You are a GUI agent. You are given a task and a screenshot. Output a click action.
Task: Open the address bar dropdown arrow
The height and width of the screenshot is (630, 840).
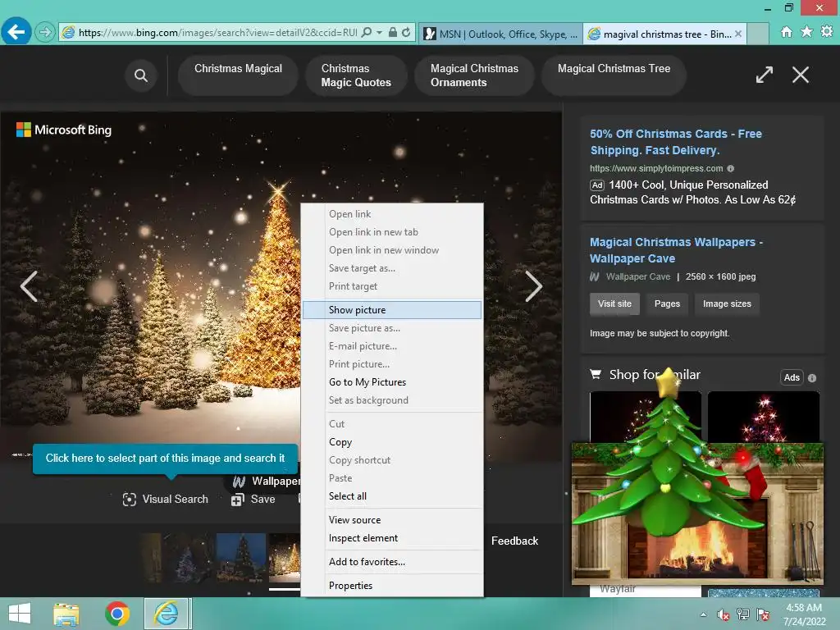(x=379, y=32)
